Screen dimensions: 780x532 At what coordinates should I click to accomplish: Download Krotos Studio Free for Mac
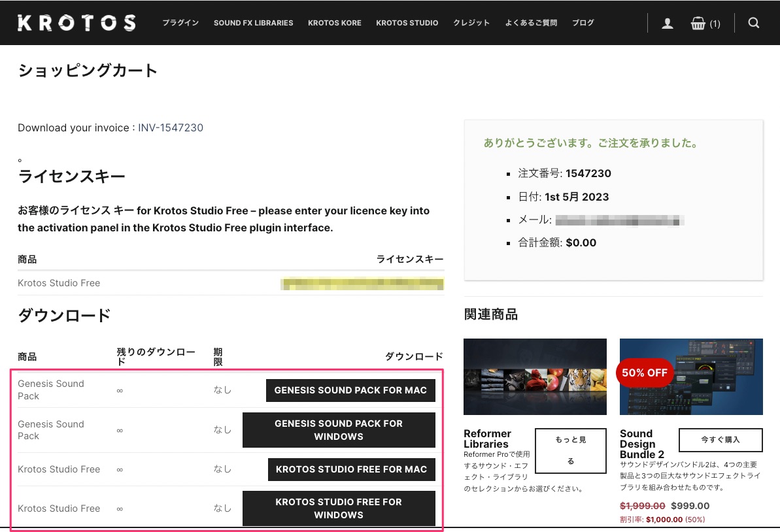click(x=352, y=469)
